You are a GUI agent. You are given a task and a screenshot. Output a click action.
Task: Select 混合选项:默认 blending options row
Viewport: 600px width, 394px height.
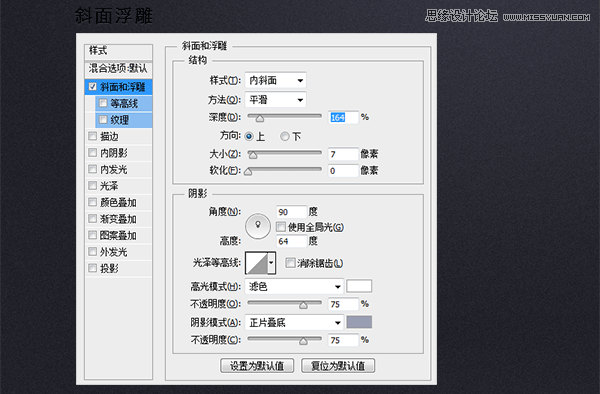(118, 69)
